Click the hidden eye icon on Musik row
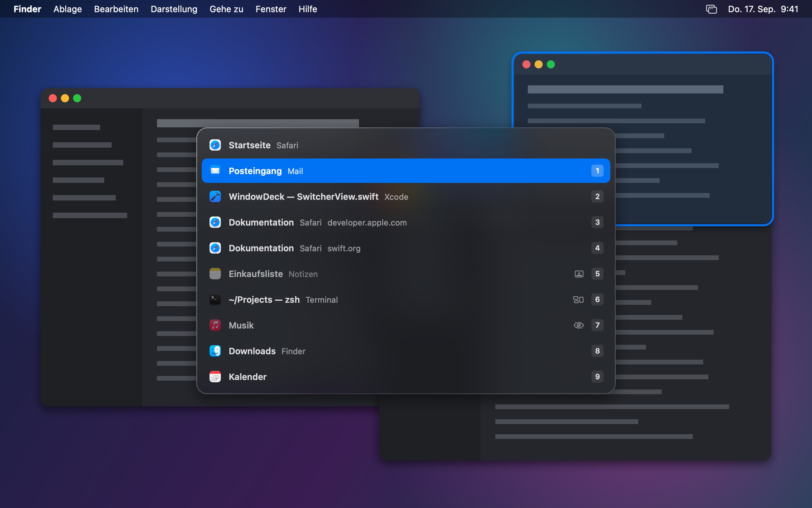812x508 pixels. pyautogui.click(x=579, y=325)
